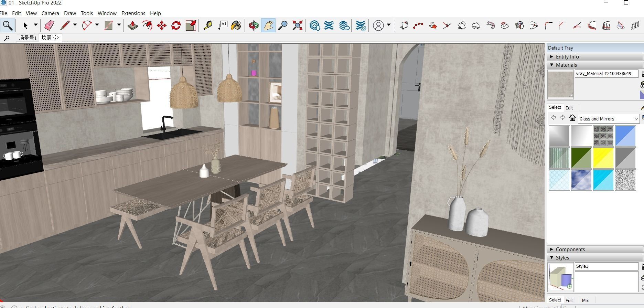This screenshot has height=308, width=644.
Task: Click materials forward arrow button
Action: click(563, 118)
